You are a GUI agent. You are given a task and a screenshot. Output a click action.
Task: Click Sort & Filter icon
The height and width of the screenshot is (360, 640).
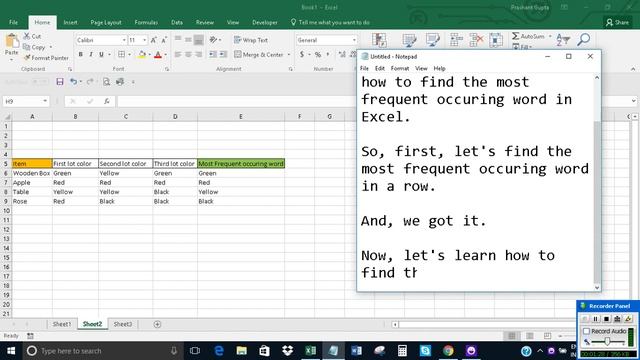click(x=563, y=40)
